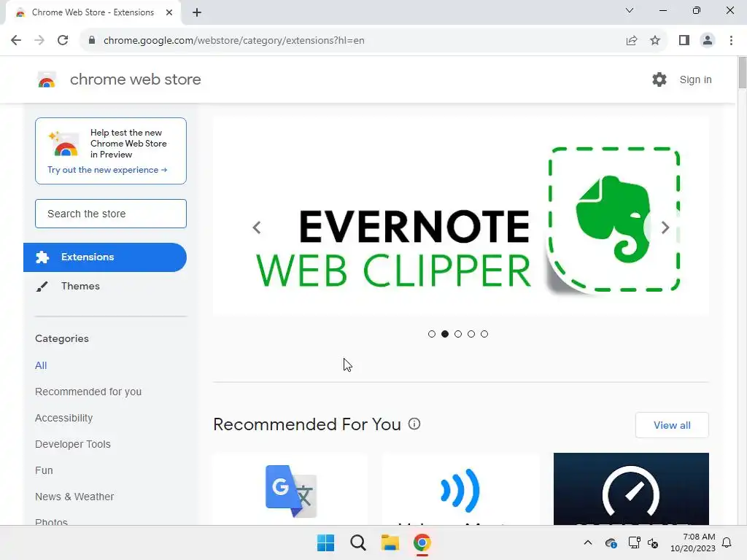747x560 pixels.
Task: Open Windows taskbar search
Action: click(x=357, y=542)
